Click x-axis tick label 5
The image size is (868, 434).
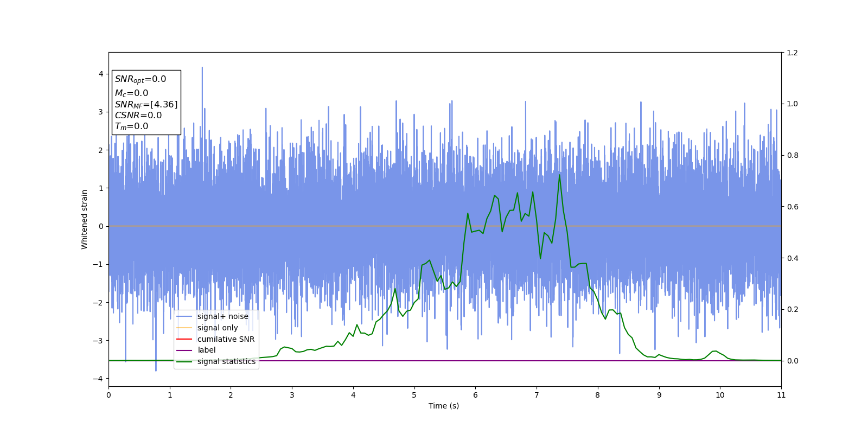click(x=414, y=395)
